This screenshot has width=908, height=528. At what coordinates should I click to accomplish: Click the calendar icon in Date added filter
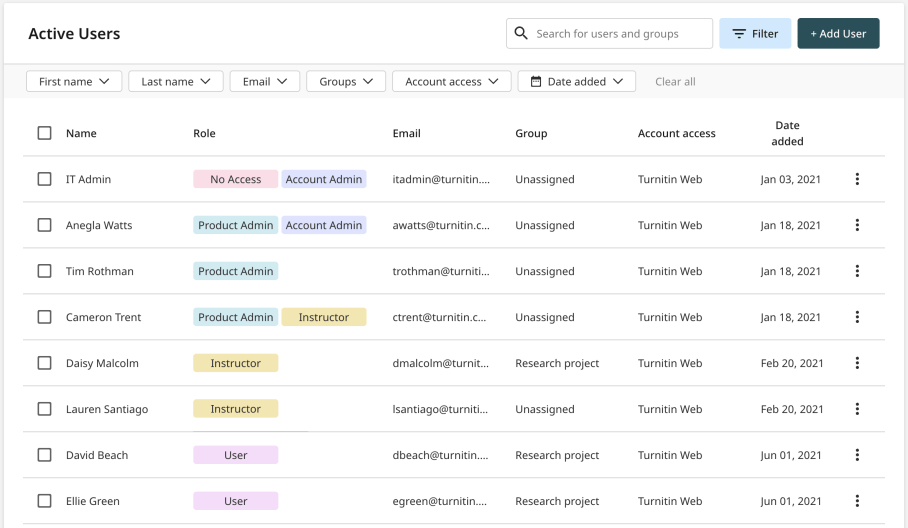pyautogui.click(x=536, y=82)
